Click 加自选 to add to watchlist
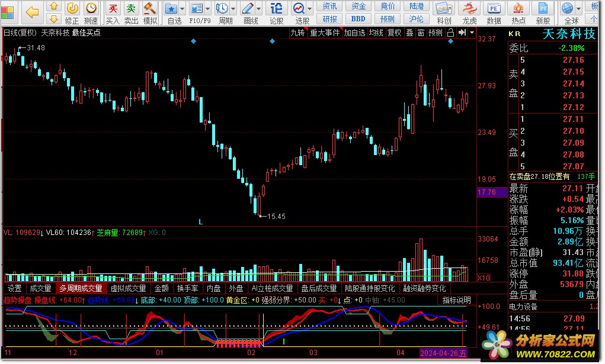The image size is (605, 364). click(354, 33)
